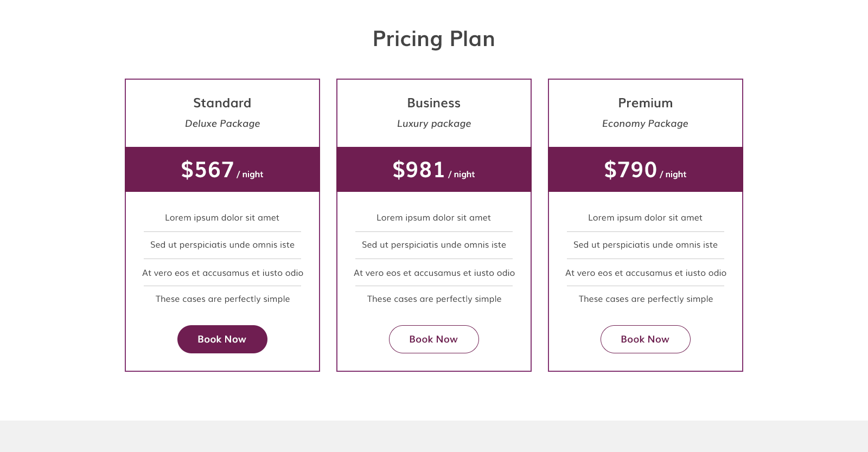The height and width of the screenshot is (452, 868).
Task: Click Book Now in Premium plan
Action: click(646, 339)
